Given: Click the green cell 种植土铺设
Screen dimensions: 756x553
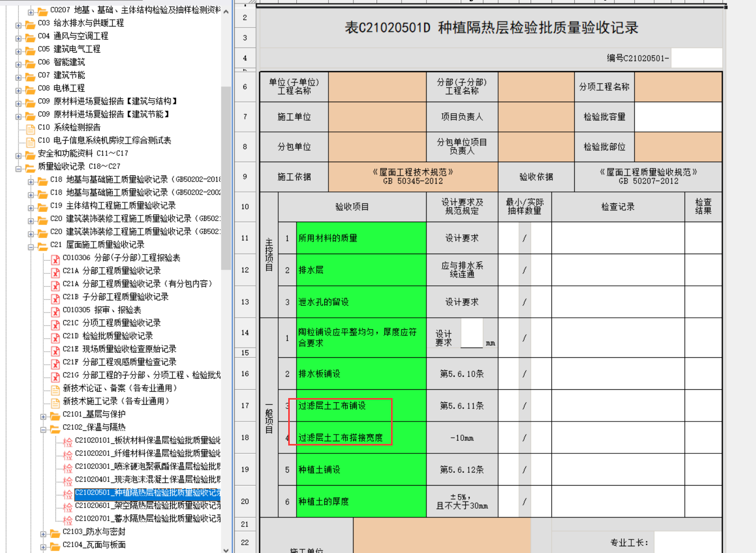Looking at the screenshot, I should 361,470.
